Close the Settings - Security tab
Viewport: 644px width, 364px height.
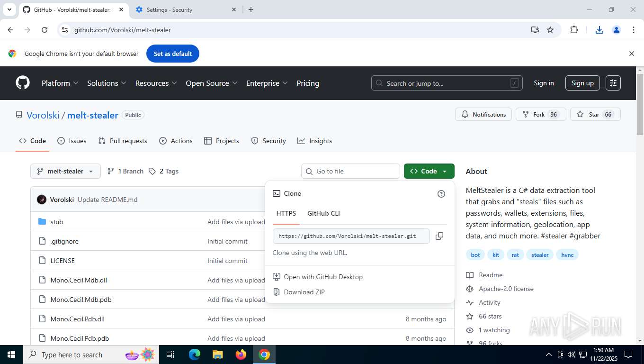tap(234, 9)
